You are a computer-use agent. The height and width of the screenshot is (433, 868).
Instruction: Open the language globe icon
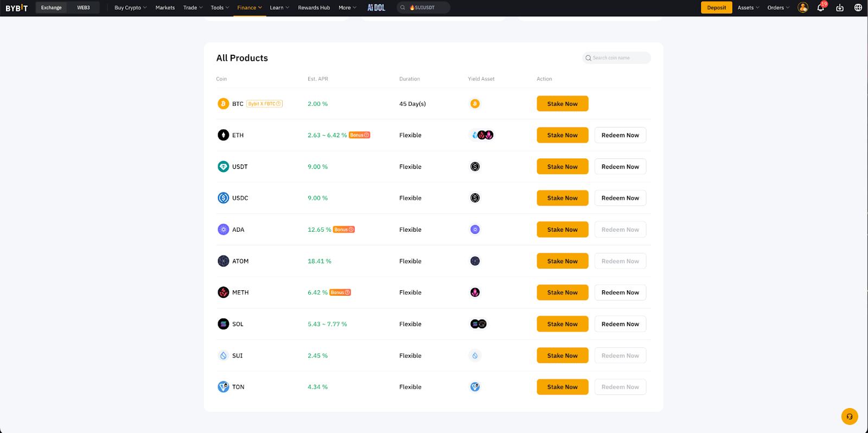point(858,8)
